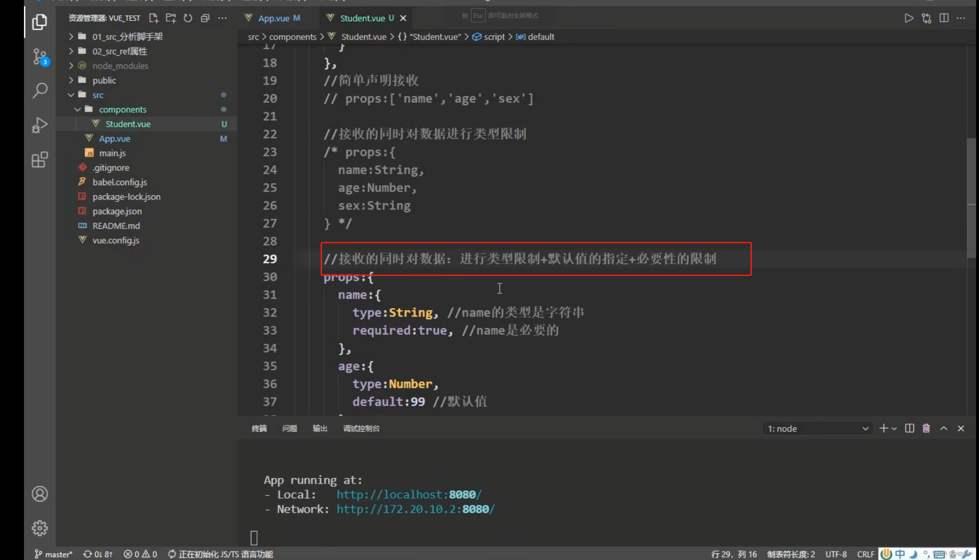Follow the http://localhost:8080/ terminal link
Viewport: 979px width, 560px height.
pyautogui.click(x=409, y=494)
